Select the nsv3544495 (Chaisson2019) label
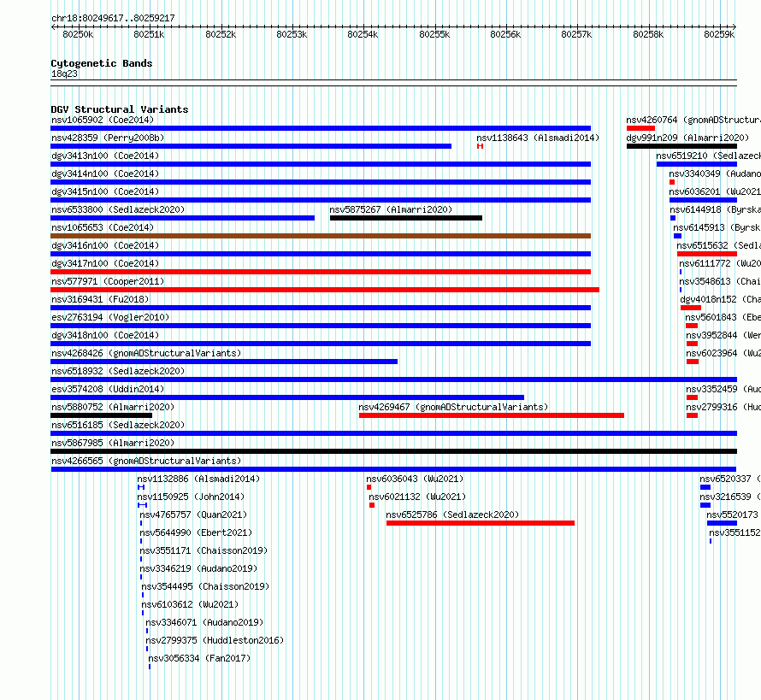 tap(205, 586)
